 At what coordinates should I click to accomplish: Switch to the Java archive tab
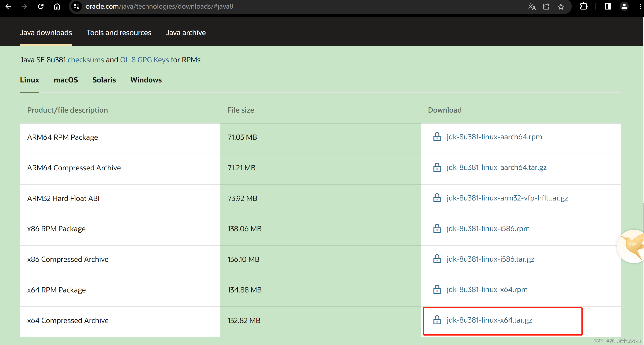[x=186, y=32]
